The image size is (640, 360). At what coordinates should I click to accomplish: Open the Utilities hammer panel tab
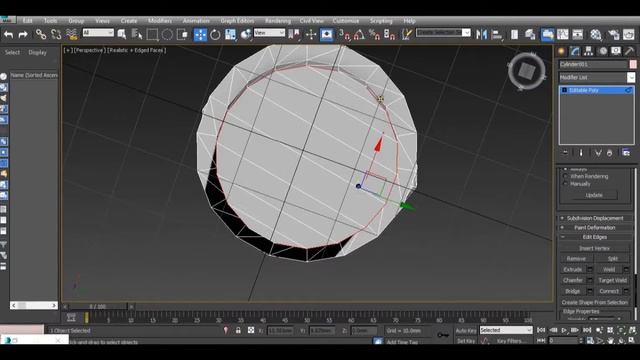[x=629, y=51]
